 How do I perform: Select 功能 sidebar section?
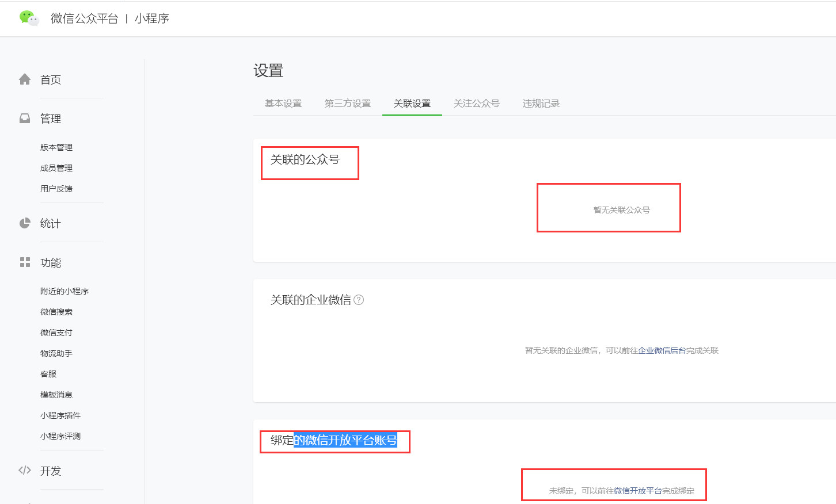(51, 263)
